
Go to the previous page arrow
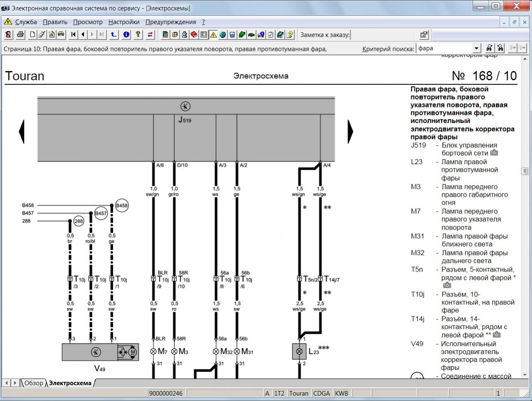coord(83,35)
